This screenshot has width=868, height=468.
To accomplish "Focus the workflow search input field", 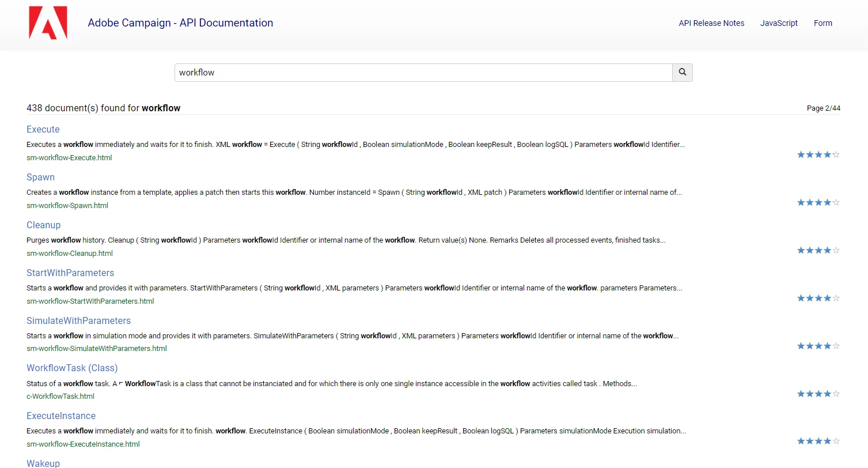I will pos(423,73).
